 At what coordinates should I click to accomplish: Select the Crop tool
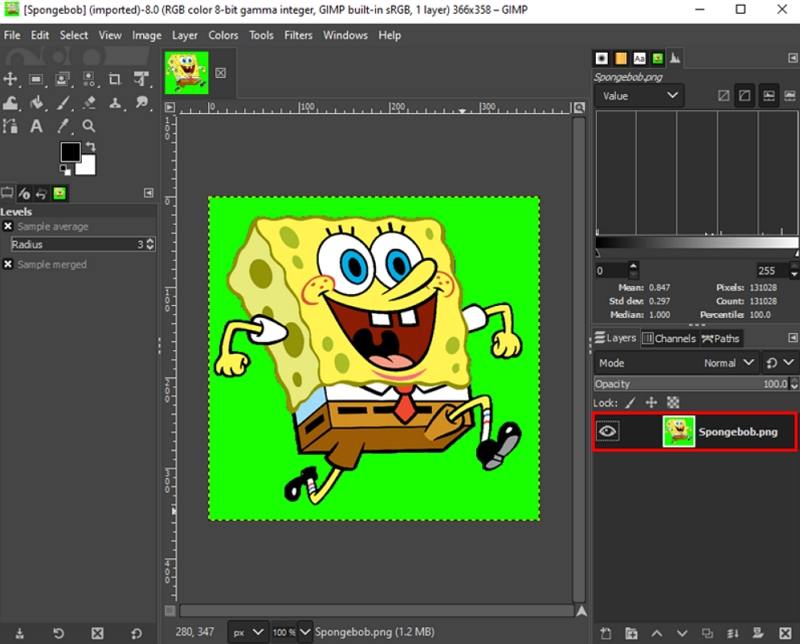tap(115, 79)
